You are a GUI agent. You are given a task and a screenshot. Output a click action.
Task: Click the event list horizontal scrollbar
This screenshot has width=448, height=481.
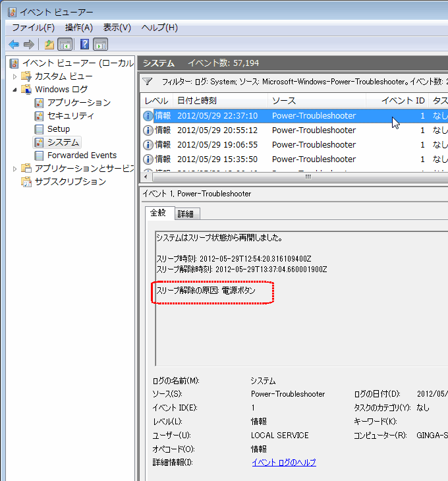[307, 177]
